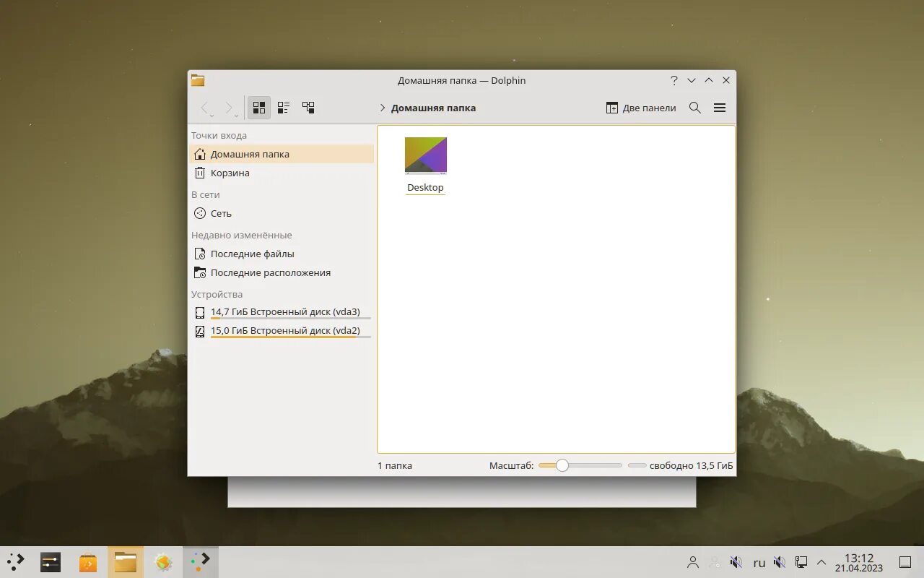Screen dimensions: 924x578
Task: Select the Desktop folder thumbnail
Action: click(x=426, y=156)
